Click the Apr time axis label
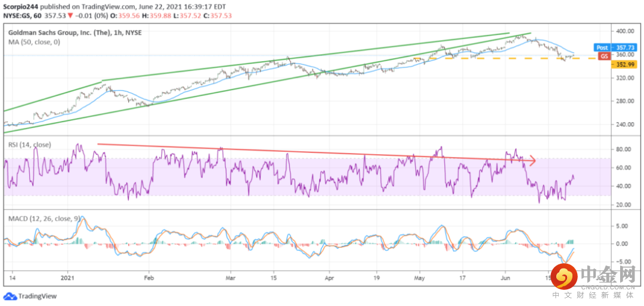The width and height of the screenshot is (644, 306). [x=329, y=277]
